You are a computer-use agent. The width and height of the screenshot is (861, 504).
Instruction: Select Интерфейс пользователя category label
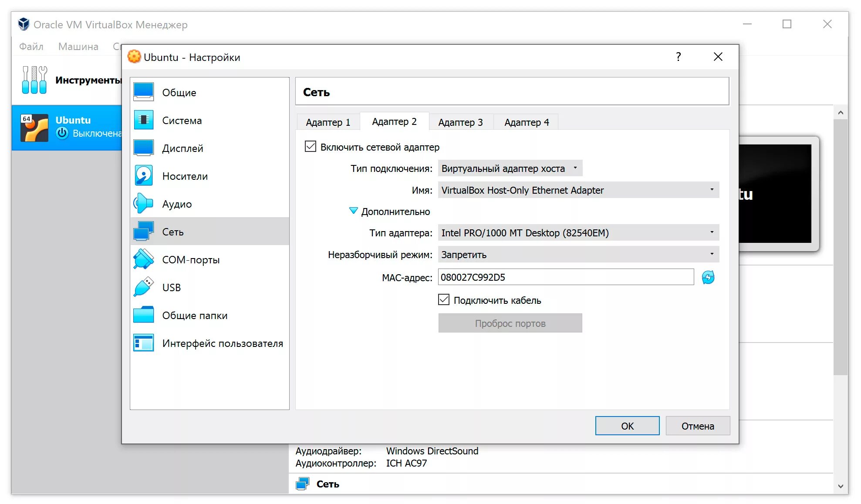click(223, 343)
